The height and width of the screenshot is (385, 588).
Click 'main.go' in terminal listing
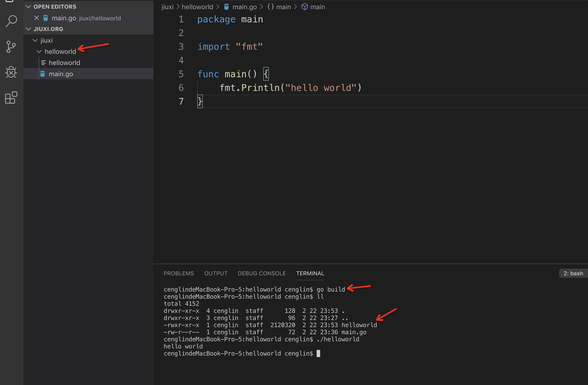[x=354, y=332]
